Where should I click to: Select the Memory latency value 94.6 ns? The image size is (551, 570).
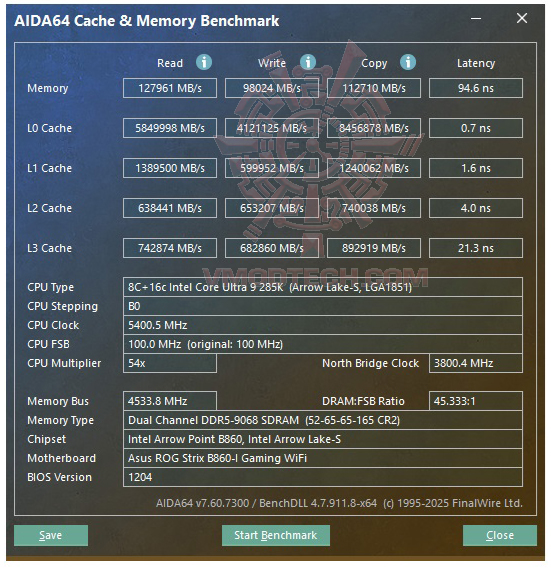(476, 88)
